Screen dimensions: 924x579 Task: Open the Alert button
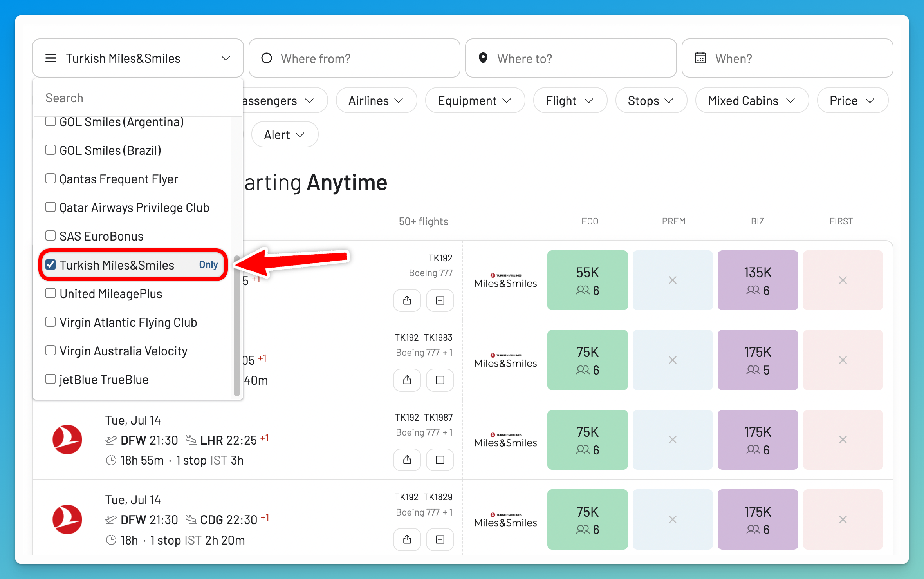coord(285,134)
